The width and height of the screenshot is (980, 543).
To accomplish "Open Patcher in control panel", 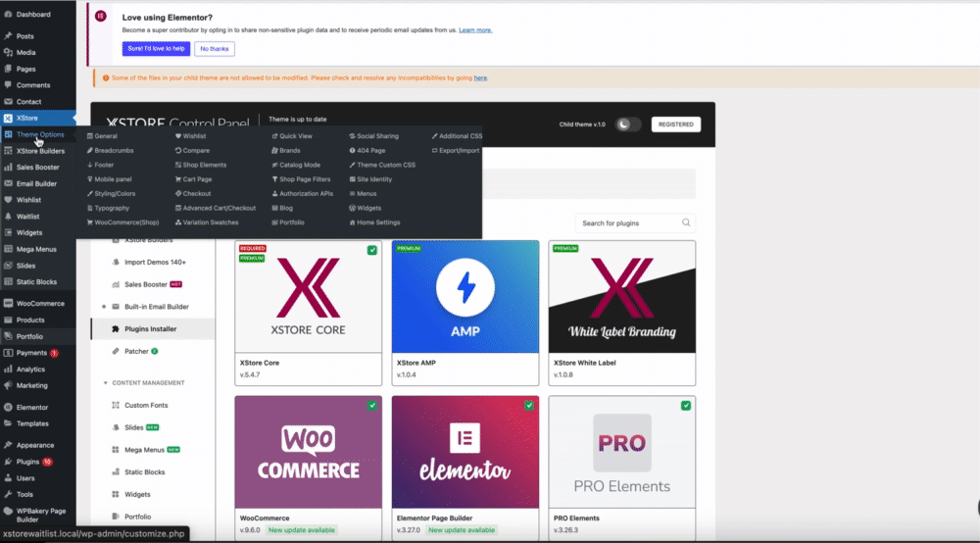I will [x=135, y=351].
